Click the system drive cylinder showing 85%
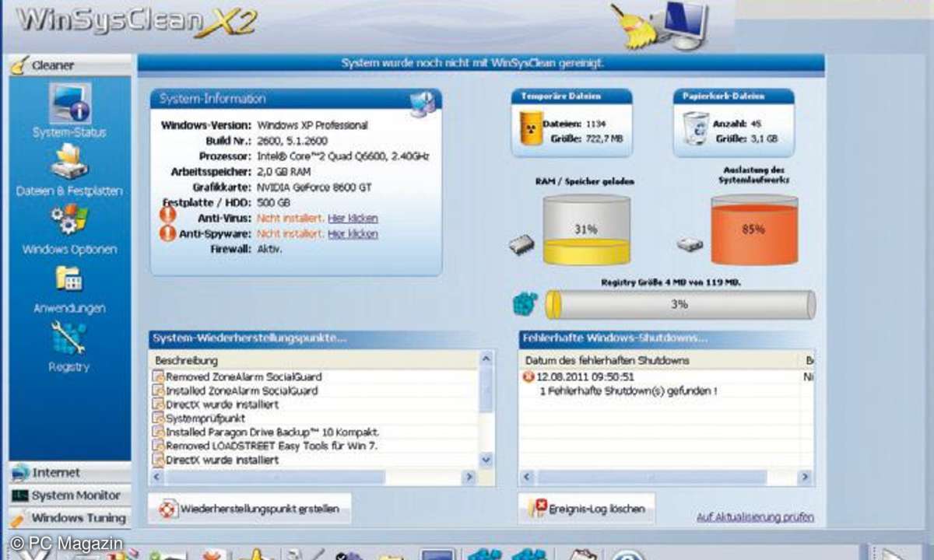The image size is (934, 560). 753,230
